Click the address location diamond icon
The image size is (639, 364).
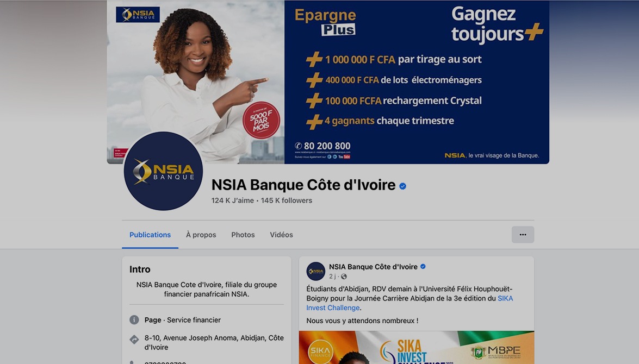click(x=134, y=339)
